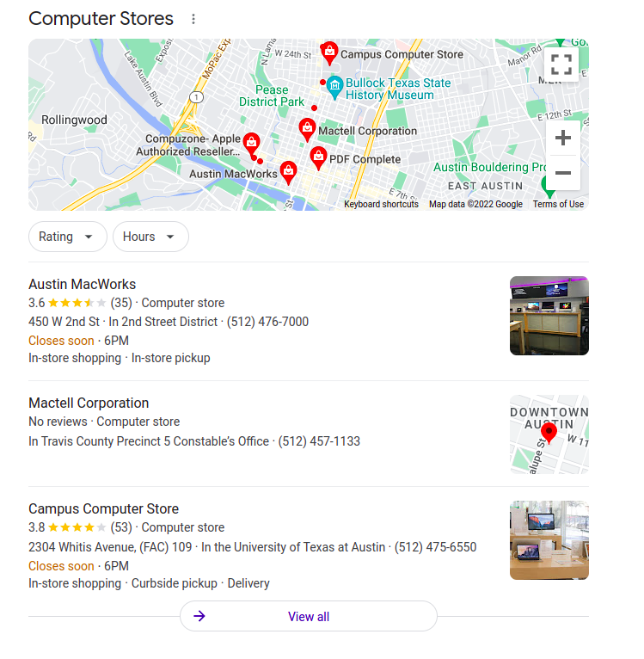Open the Rating filter dropdown
644x659 pixels.
[x=68, y=237]
